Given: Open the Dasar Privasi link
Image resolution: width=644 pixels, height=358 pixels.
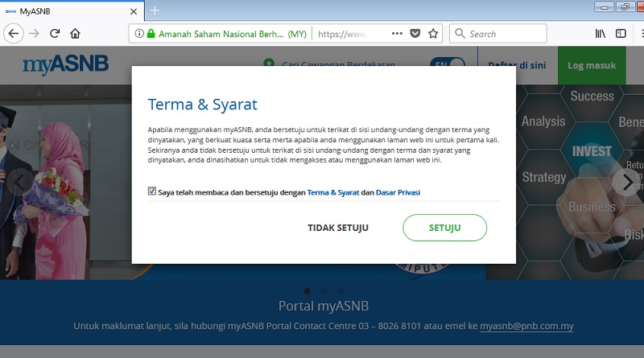Looking at the screenshot, I should (x=398, y=192).
